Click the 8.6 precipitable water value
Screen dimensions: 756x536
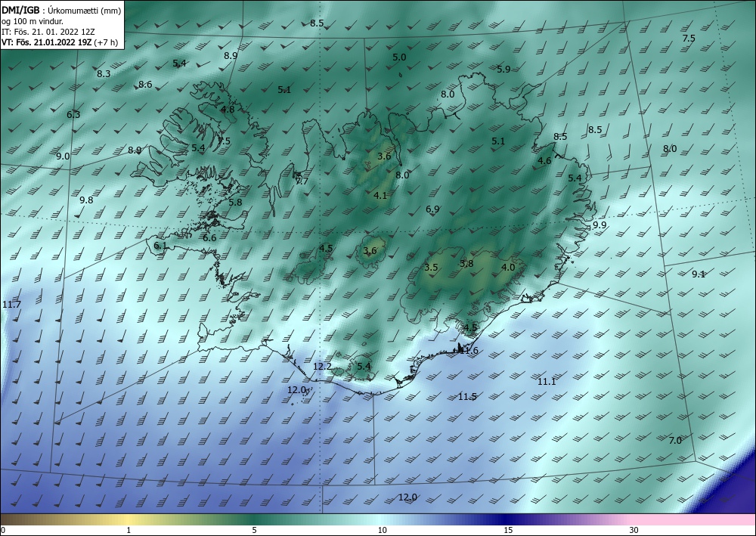(x=145, y=85)
